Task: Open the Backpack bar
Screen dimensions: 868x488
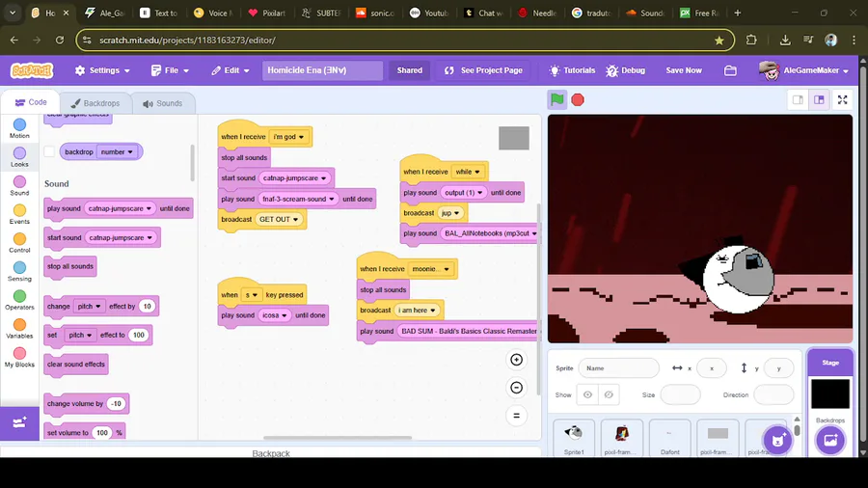Action: [271, 451]
